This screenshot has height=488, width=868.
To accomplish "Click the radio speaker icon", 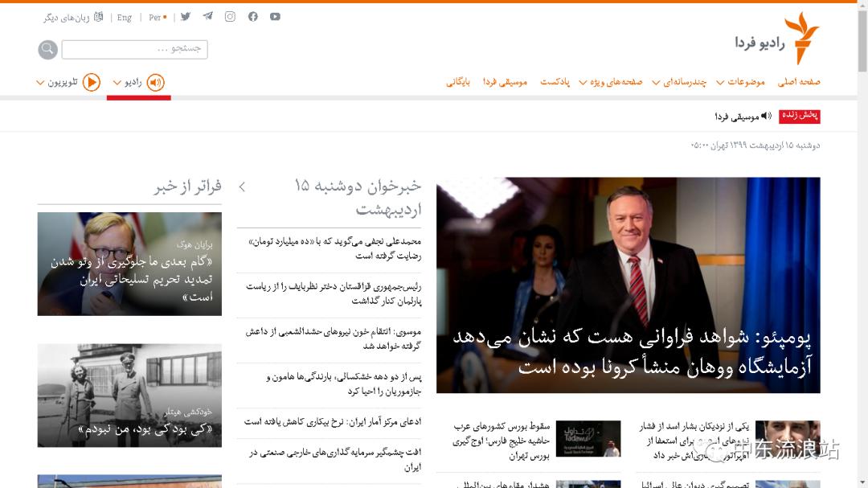I will 156,82.
